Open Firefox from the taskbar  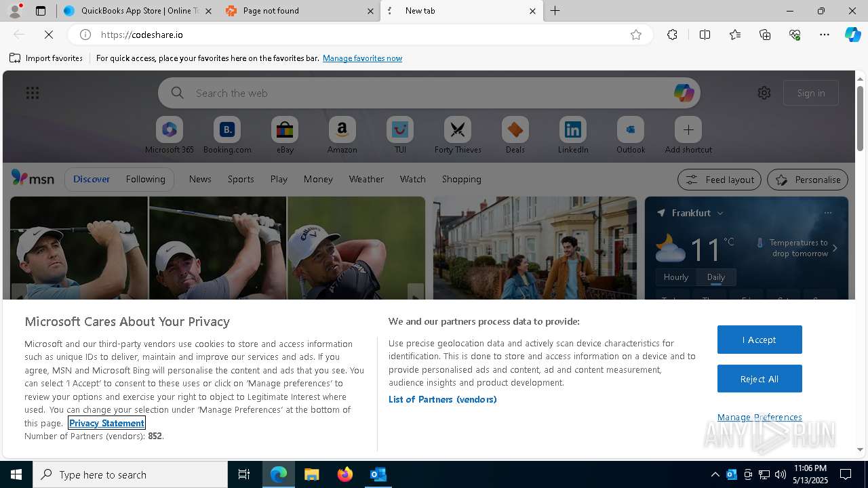pyautogui.click(x=345, y=474)
